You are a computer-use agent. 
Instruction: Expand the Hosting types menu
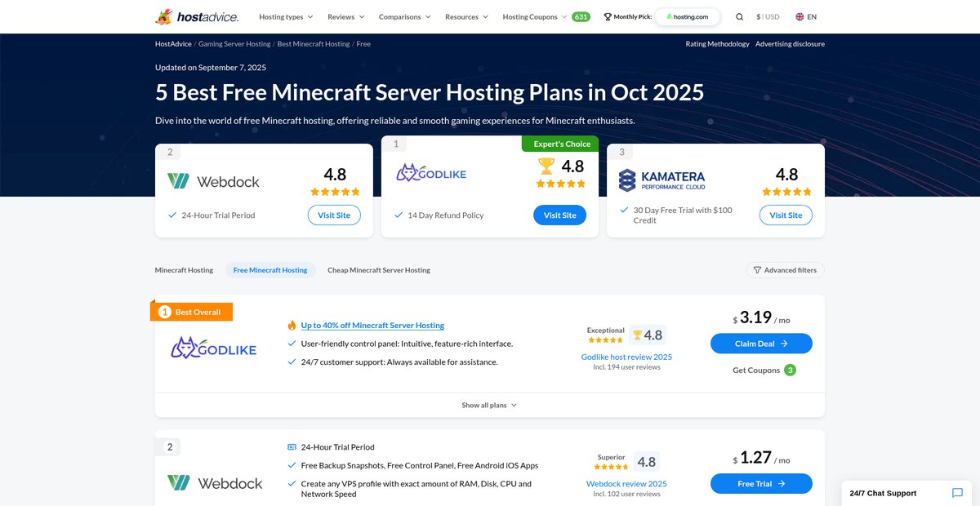click(x=285, y=16)
